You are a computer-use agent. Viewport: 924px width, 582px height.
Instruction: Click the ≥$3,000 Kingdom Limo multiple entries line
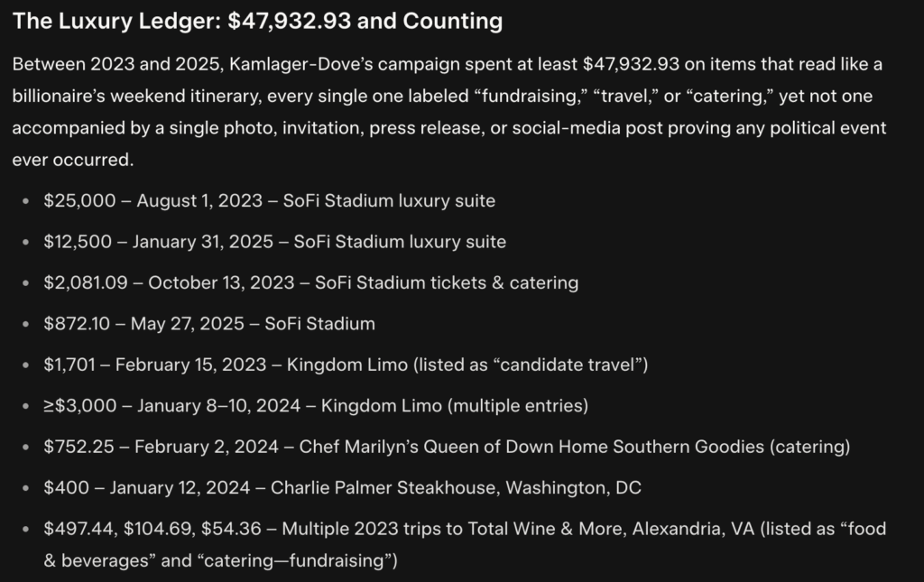(x=316, y=406)
